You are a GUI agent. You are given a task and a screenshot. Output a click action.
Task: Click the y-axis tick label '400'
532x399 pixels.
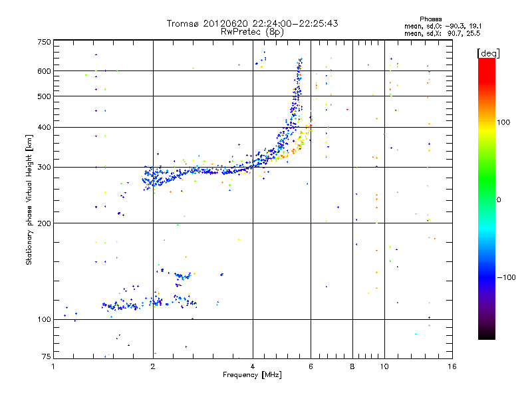pos(44,127)
